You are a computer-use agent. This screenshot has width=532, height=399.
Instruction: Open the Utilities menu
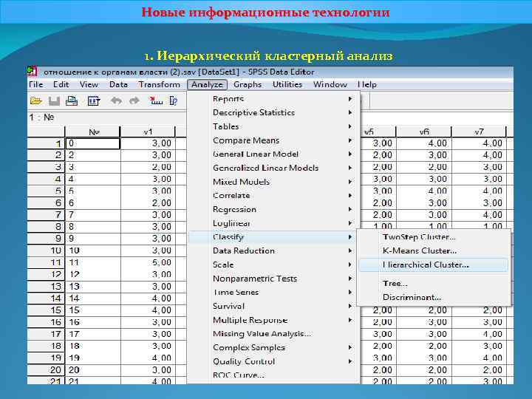click(287, 84)
